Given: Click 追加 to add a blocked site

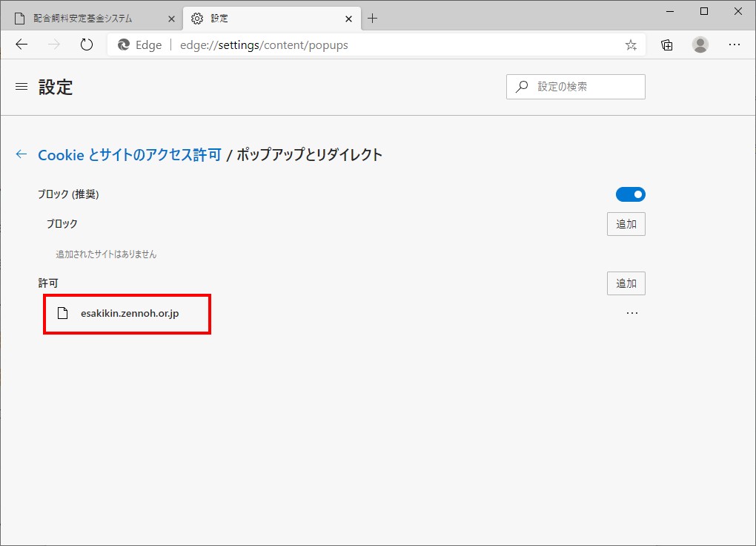Looking at the screenshot, I should (626, 223).
